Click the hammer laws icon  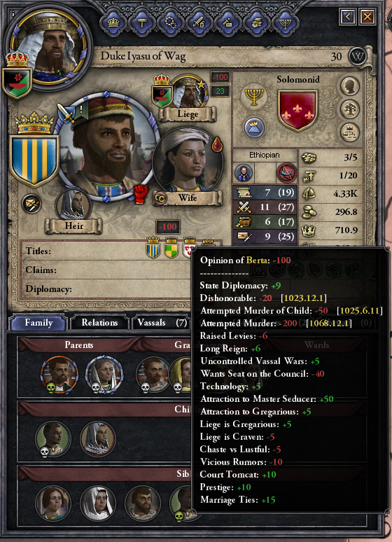click(x=141, y=23)
